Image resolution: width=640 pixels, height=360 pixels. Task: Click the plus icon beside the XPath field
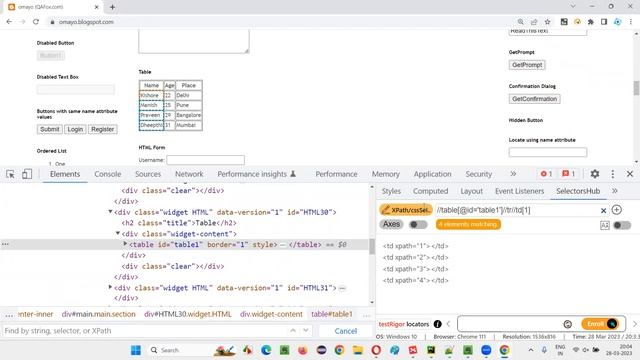click(617, 210)
